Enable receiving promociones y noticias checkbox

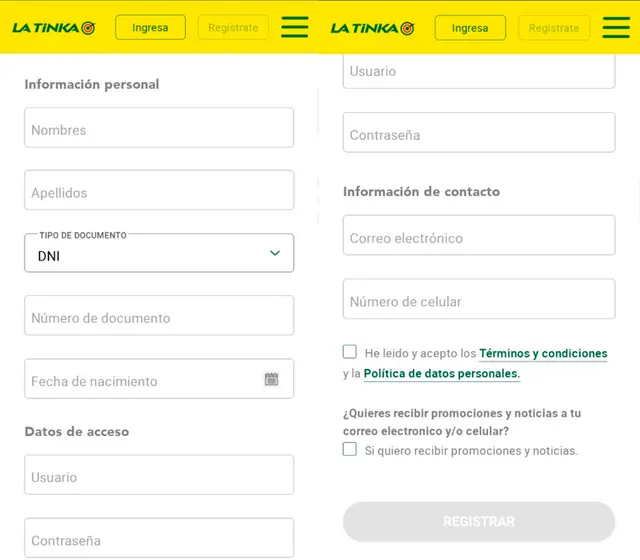[x=350, y=450]
